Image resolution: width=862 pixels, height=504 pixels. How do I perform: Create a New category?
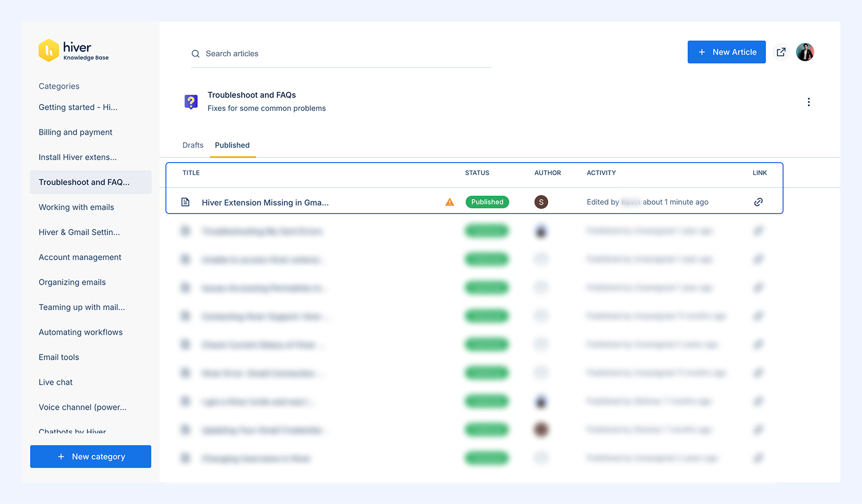point(91,457)
